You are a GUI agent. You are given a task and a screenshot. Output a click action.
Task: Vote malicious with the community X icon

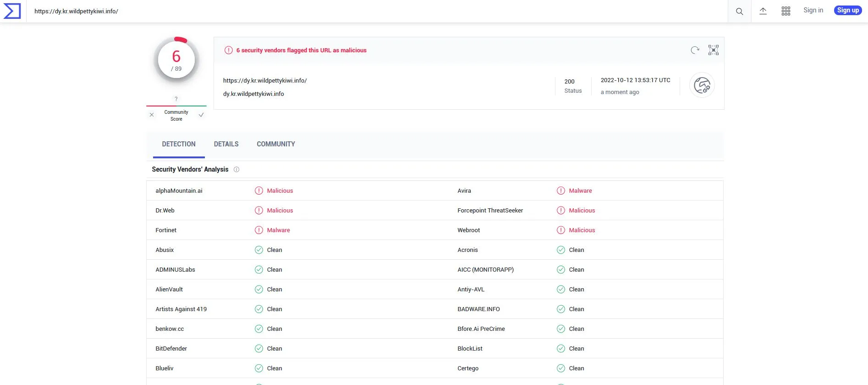[x=152, y=115]
